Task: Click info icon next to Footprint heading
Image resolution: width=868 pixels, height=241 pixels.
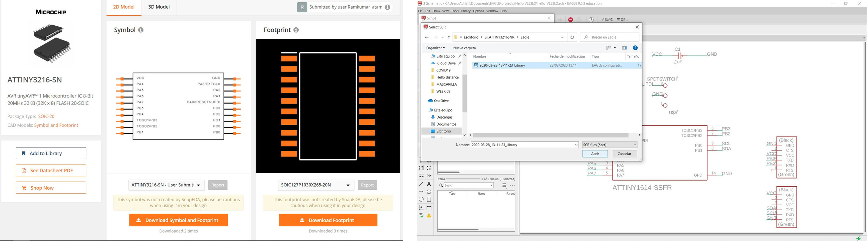Action: [296, 30]
